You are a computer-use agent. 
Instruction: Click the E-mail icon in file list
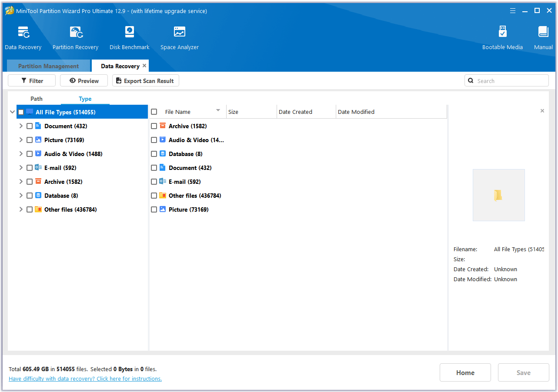click(x=163, y=182)
